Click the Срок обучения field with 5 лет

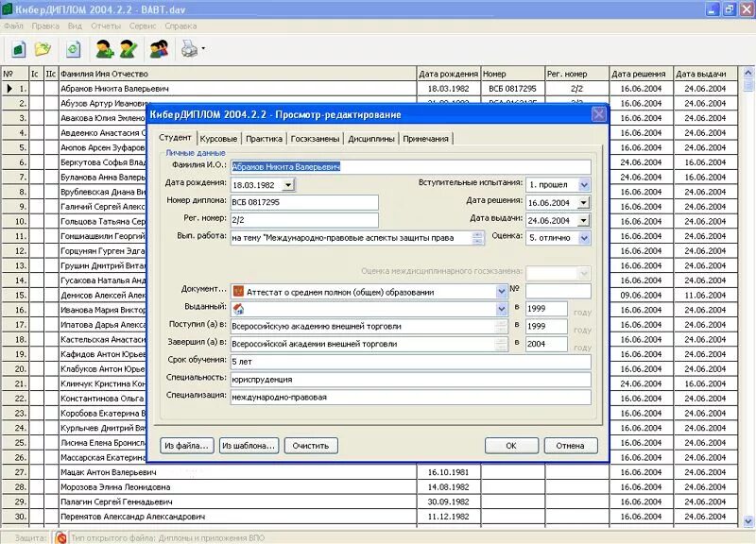(x=410, y=362)
